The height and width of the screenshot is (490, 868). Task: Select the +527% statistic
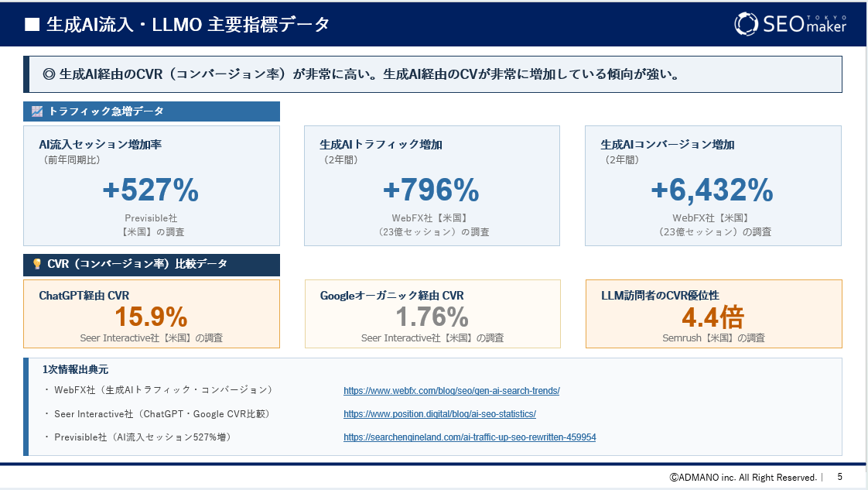[152, 189]
